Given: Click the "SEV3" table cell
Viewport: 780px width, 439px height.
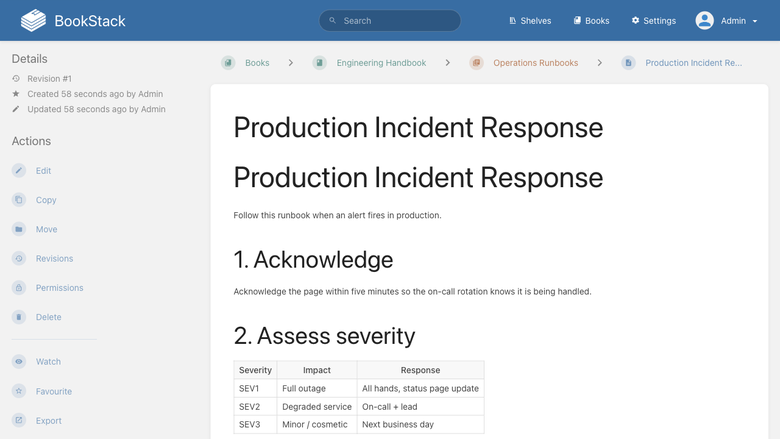Looking at the screenshot, I should 255,424.
